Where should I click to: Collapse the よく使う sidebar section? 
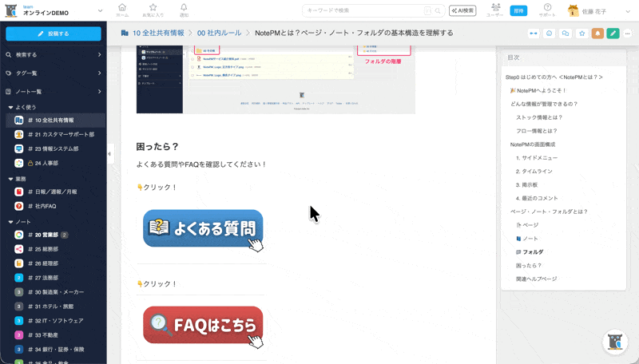10,107
